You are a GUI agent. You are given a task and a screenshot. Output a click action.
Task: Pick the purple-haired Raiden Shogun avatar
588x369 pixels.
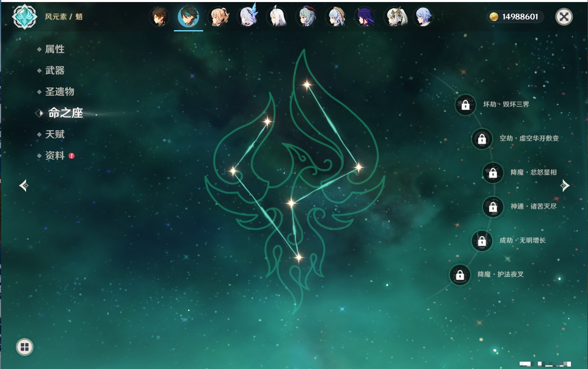(365, 17)
